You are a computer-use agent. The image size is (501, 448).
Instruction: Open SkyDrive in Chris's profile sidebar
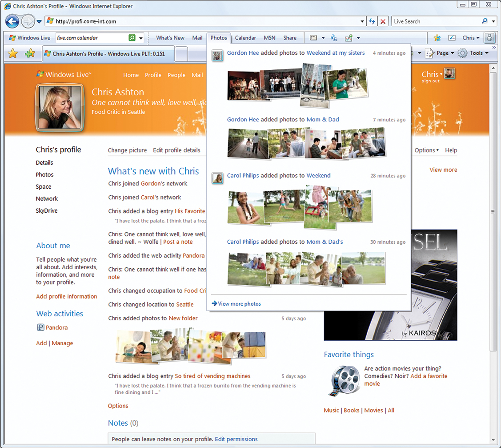click(47, 210)
